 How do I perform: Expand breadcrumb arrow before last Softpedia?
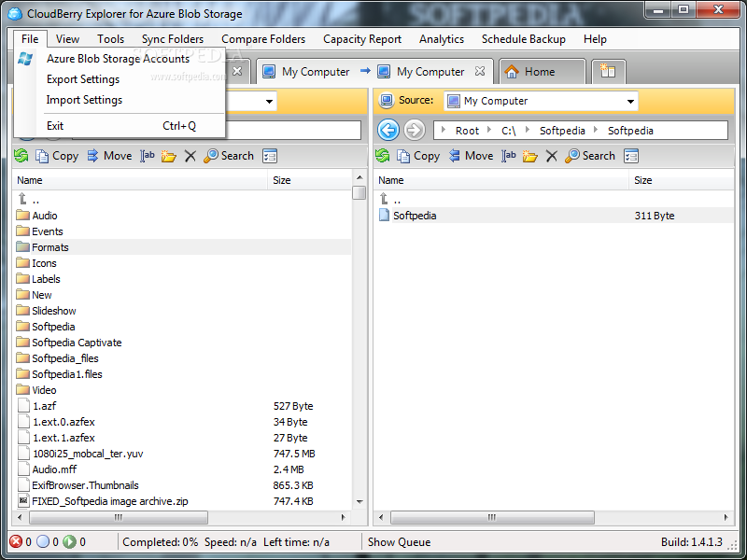click(x=596, y=130)
